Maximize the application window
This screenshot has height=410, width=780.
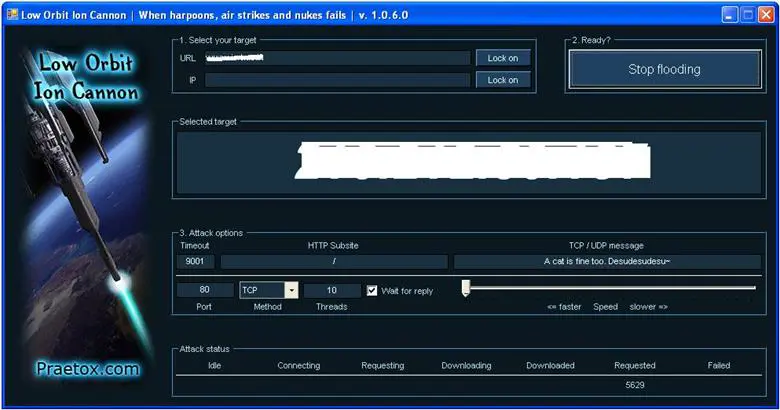747,15
